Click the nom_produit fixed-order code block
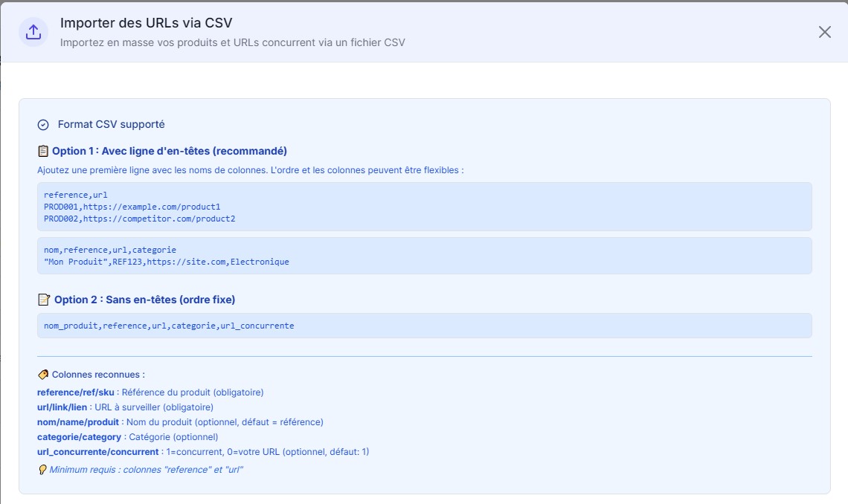This screenshot has height=504, width=848. pyautogui.click(x=169, y=326)
